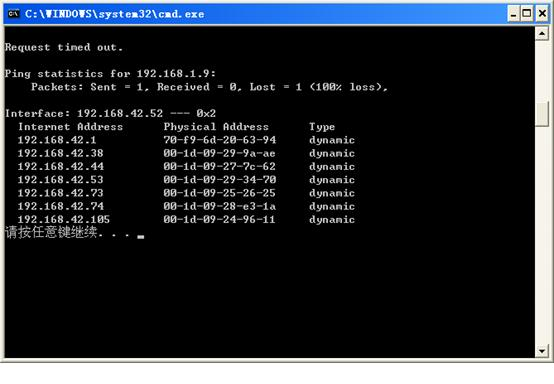Click 'dynamic' type in the 192.168.42.105 row
The image size is (554, 384).
[332, 220]
